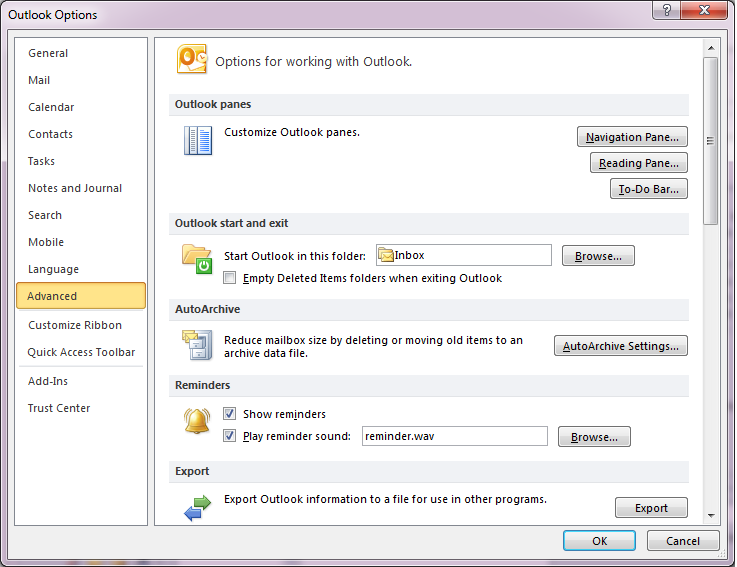
Task: Open the Navigation Pane settings button
Action: [632, 137]
